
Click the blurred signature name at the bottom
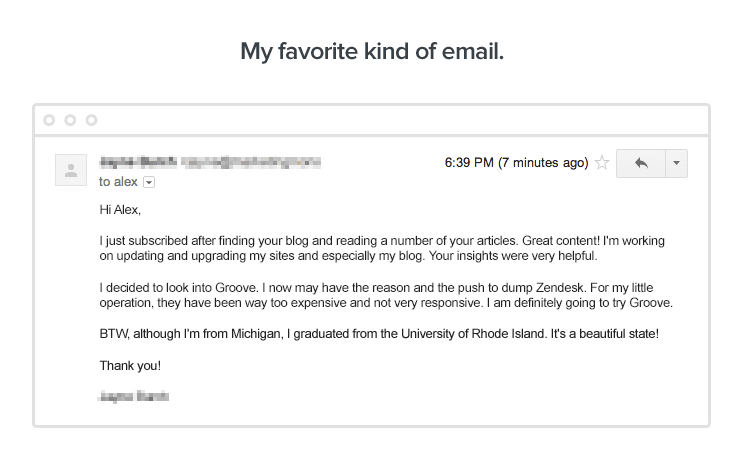(x=134, y=396)
